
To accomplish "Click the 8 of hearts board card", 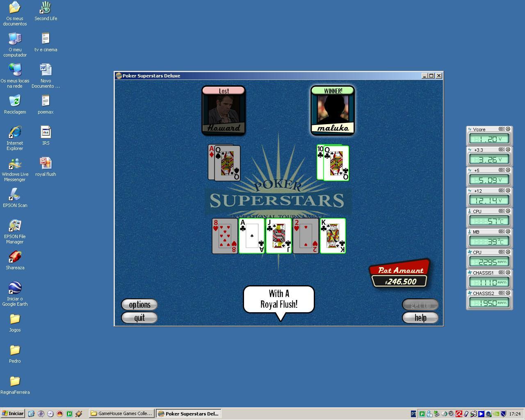I will point(225,236).
